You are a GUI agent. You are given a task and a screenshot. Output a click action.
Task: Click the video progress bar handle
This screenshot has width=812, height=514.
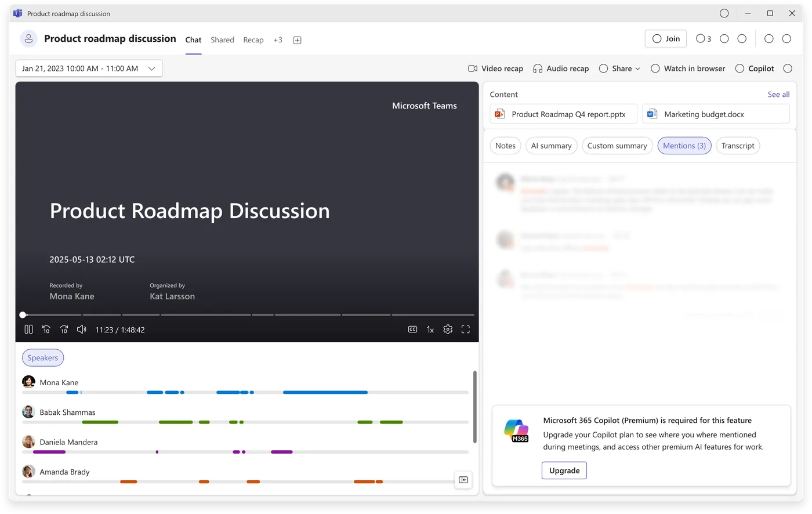[23, 315]
